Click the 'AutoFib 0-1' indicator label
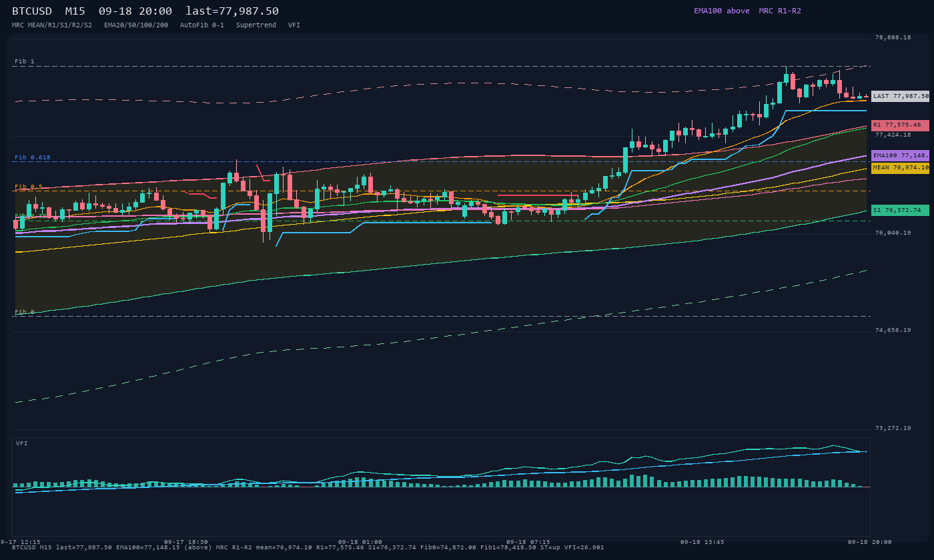Screen dimensions: 934x560 click(x=202, y=25)
